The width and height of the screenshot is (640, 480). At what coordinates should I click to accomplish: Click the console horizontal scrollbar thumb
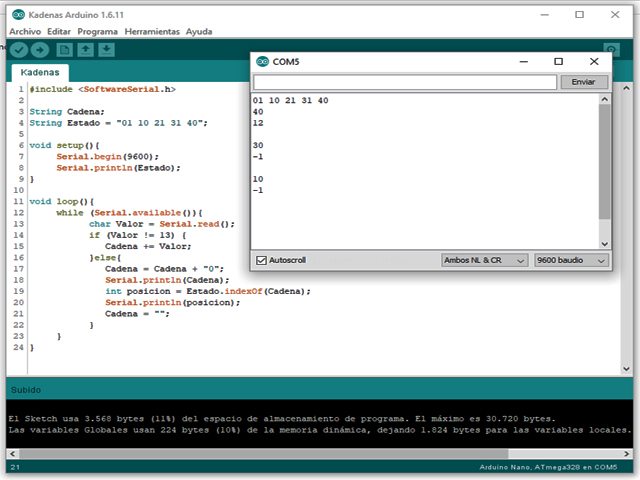click(264, 454)
